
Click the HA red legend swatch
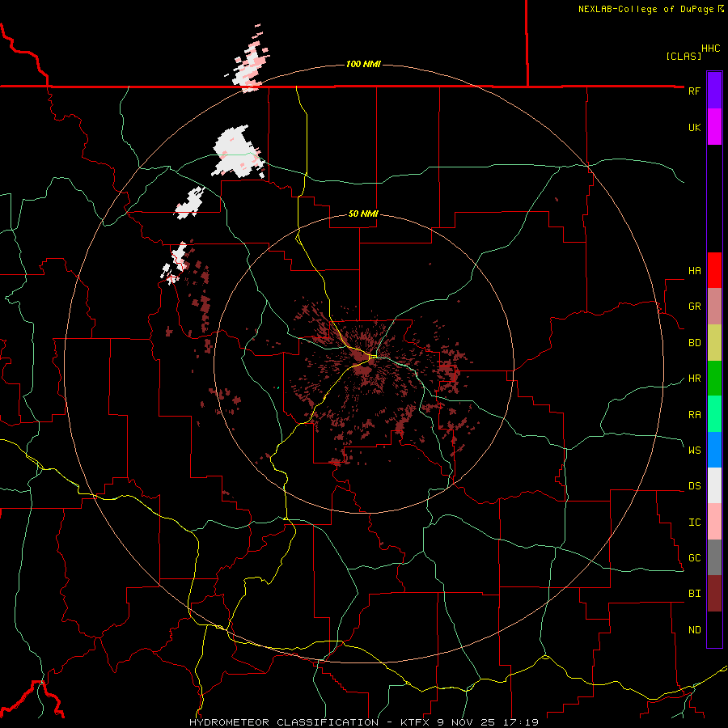pos(714,270)
